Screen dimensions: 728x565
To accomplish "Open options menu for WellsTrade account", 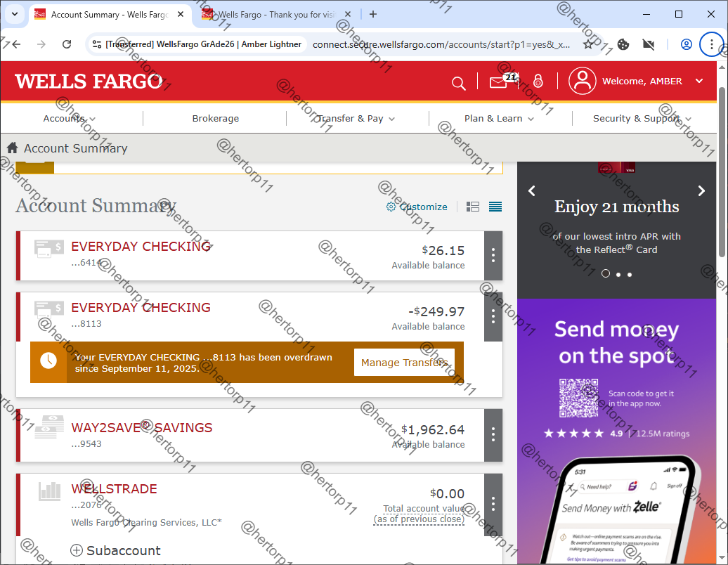I will click(x=493, y=504).
